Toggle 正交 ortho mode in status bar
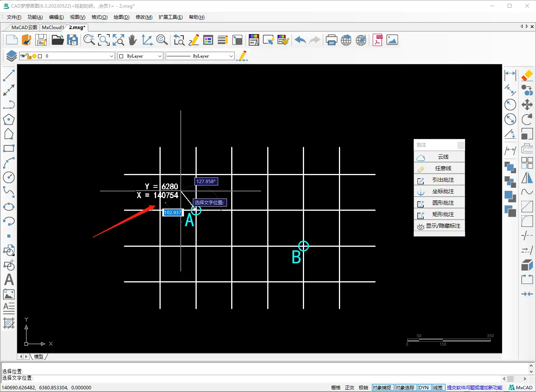 pos(349,387)
